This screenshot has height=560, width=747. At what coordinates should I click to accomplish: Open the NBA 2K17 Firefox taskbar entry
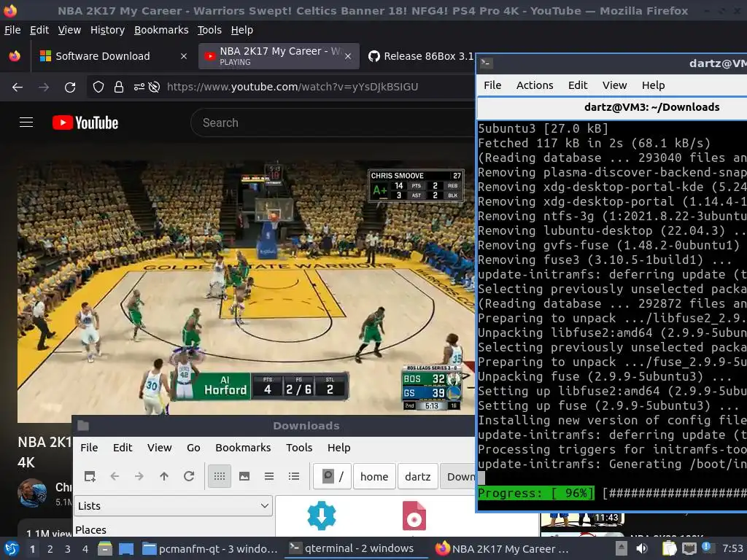(503, 548)
